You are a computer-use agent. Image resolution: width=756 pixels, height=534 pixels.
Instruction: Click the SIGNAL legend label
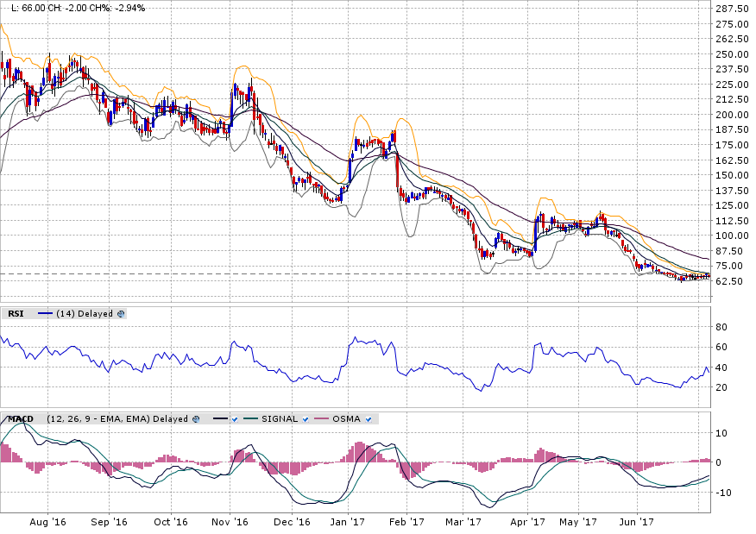(280, 419)
